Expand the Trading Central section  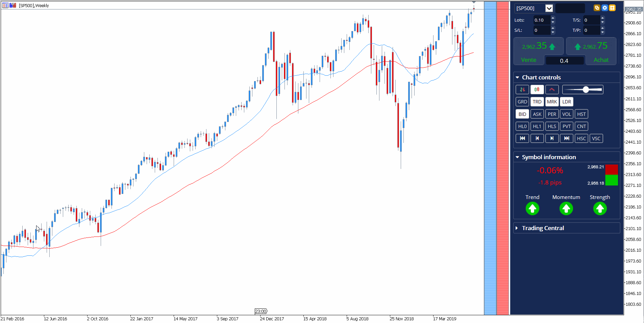point(518,228)
